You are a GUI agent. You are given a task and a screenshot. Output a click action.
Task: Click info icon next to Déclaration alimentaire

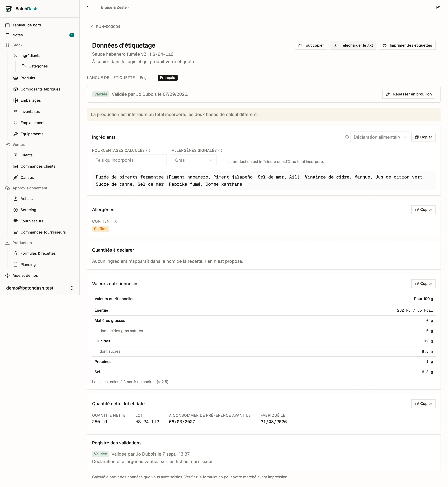coord(347,137)
